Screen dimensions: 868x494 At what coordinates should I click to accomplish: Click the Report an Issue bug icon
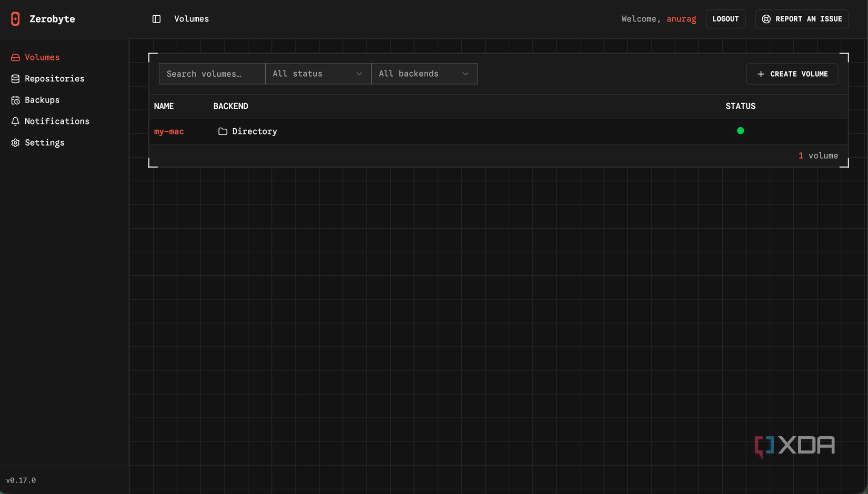click(x=766, y=18)
